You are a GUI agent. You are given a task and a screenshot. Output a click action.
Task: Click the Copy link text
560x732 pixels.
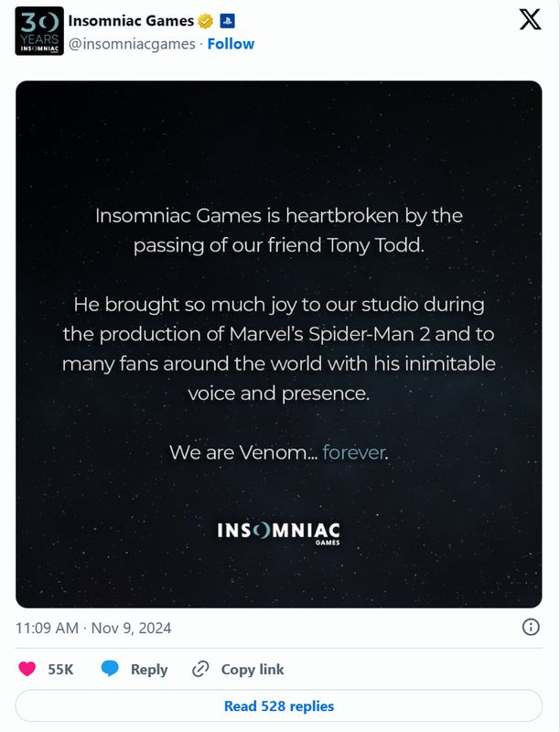coord(253,669)
